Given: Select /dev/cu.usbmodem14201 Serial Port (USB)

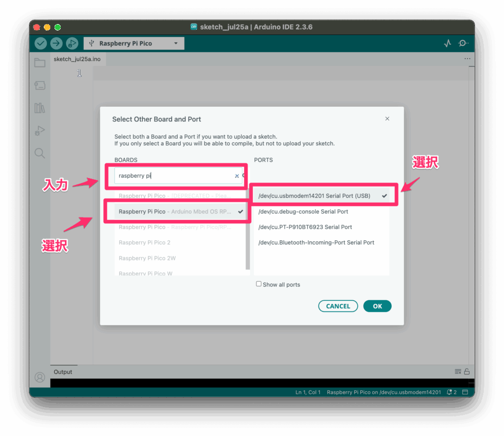Looking at the screenshot, I should [x=322, y=196].
